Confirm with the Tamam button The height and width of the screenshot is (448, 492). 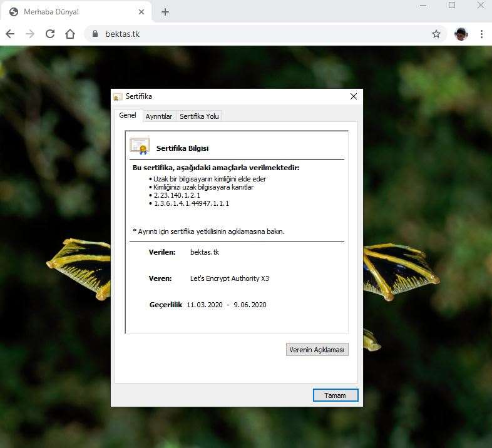point(335,395)
